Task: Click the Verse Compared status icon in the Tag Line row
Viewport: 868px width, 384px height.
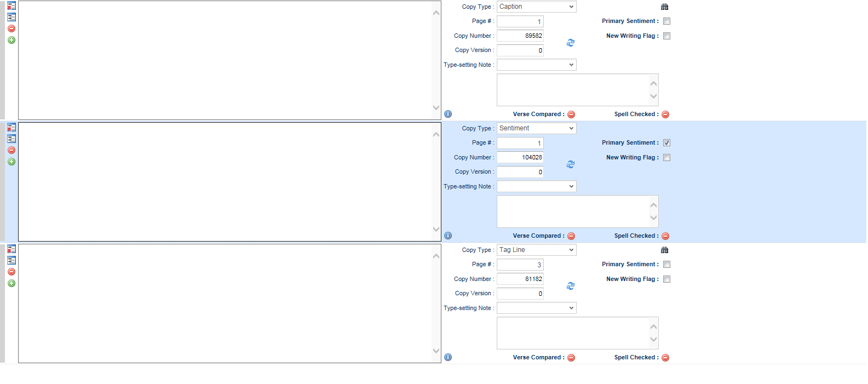Action: click(x=571, y=358)
